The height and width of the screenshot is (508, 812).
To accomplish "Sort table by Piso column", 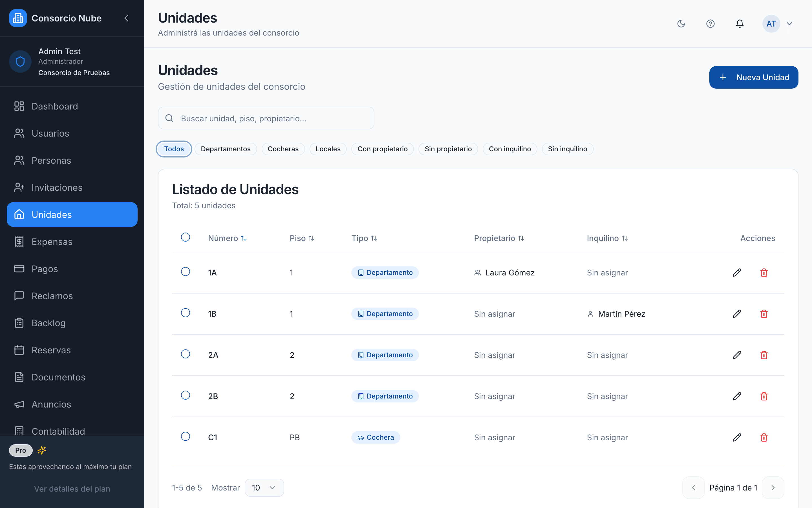I will pyautogui.click(x=302, y=238).
